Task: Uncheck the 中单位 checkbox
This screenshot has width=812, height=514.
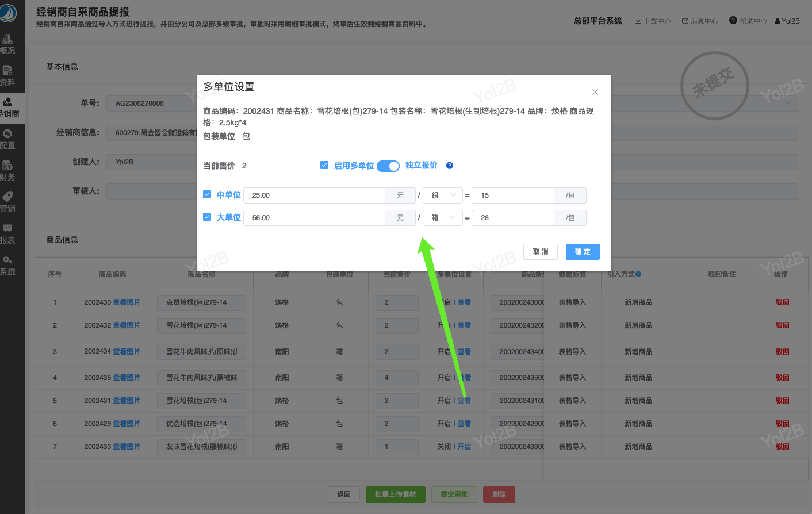Action: [x=207, y=195]
